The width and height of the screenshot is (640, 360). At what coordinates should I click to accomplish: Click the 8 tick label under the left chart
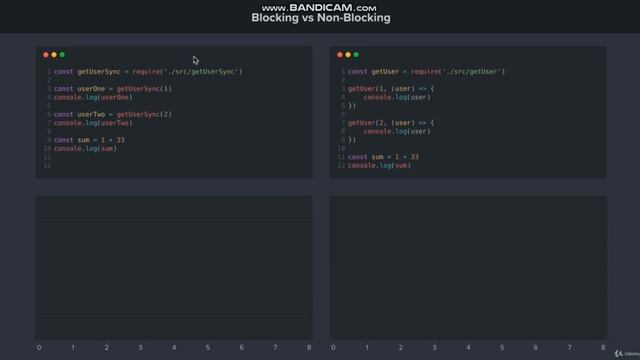[x=309, y=348]
